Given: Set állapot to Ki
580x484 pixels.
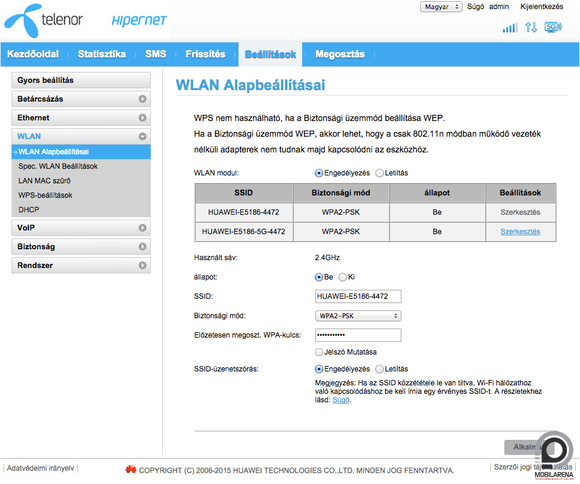Looking at the screenshot, I should pos(343,277).
